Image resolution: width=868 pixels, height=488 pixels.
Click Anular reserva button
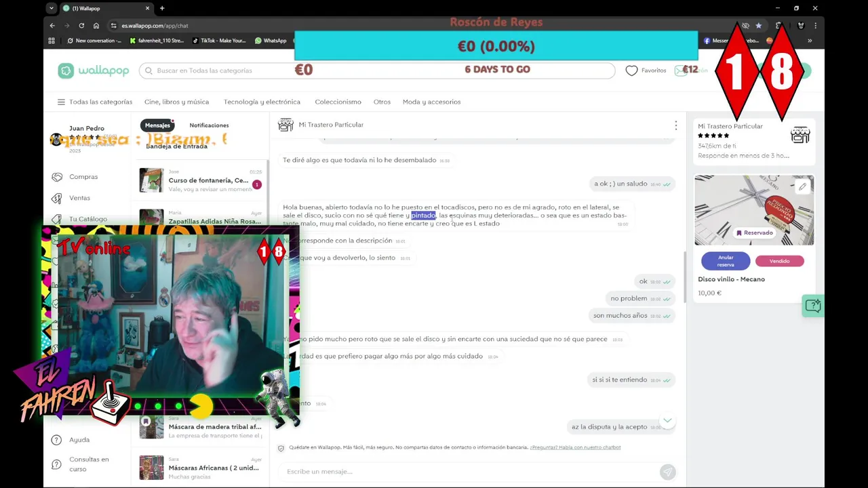pyautogui.click(x=726, y=261)
